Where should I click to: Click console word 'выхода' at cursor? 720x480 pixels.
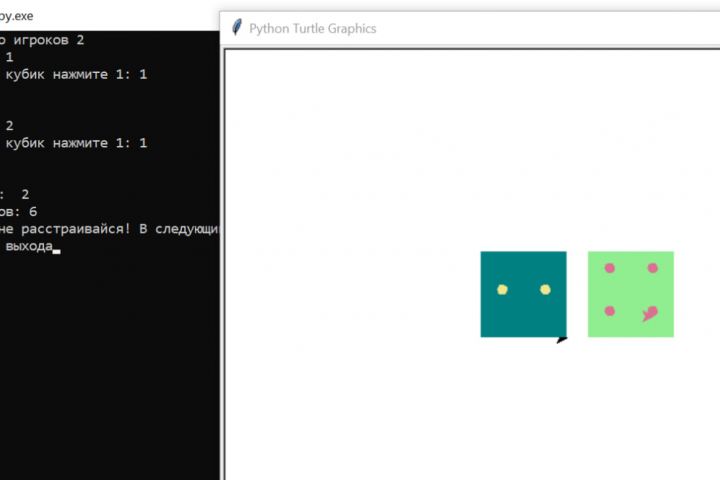tap(29, 246)
